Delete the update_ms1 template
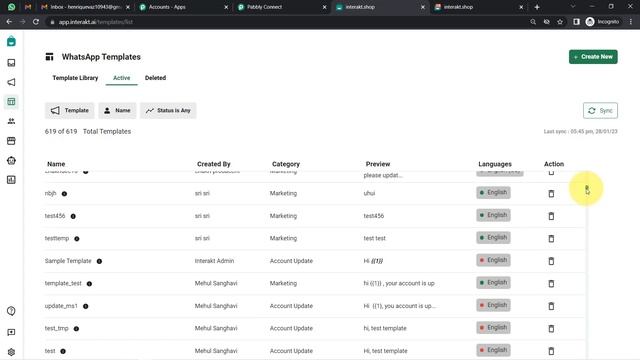This screenshot has width=640, height=360. tap(551, 306)
